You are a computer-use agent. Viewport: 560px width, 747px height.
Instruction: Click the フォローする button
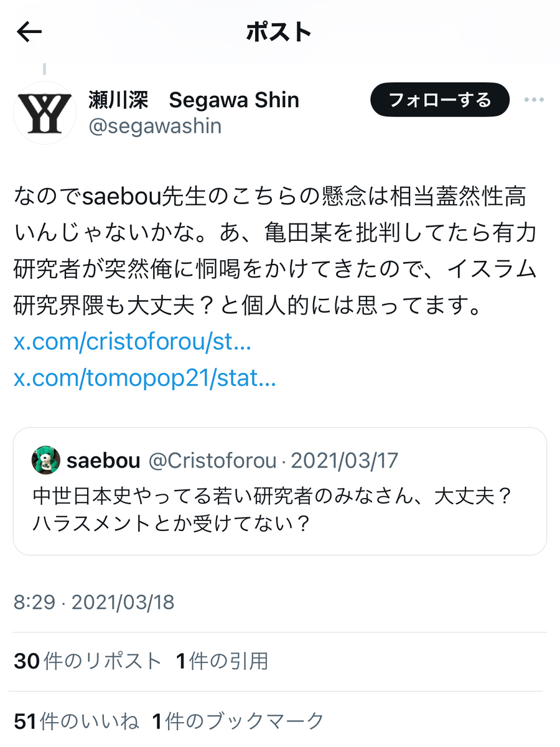[x=440, y=100]
